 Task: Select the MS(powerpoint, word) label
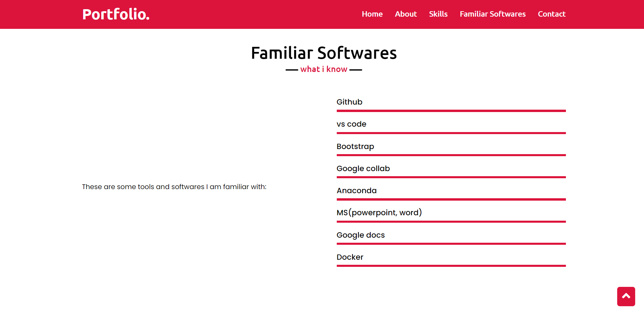(x=379, y=213)
